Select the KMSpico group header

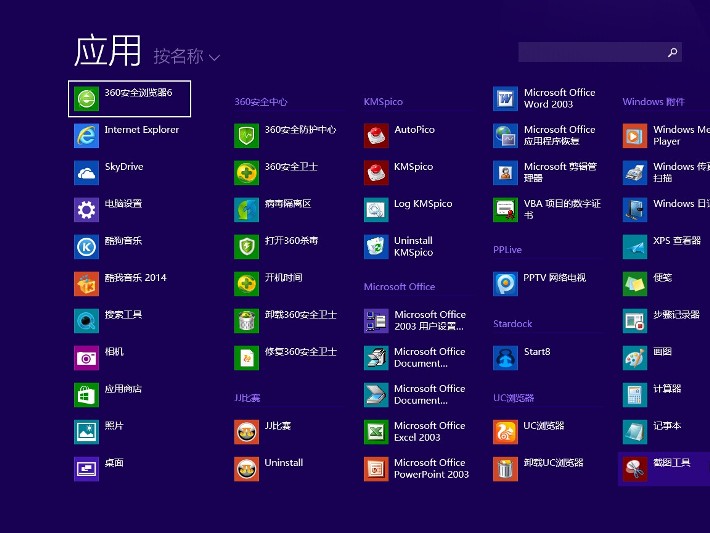point(383,102)
